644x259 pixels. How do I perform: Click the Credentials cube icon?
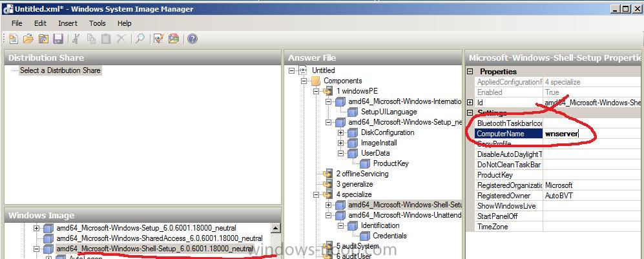click(365, 236)
